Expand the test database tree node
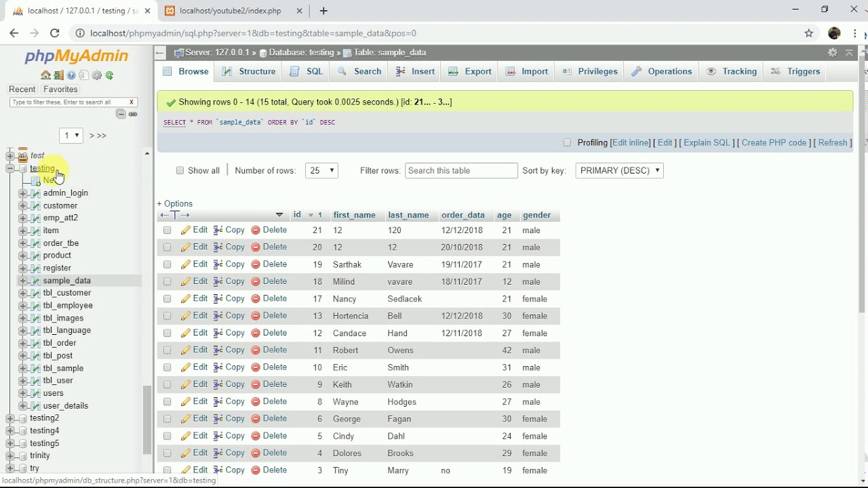Screen dimensions: 868x488 point(9,156)
